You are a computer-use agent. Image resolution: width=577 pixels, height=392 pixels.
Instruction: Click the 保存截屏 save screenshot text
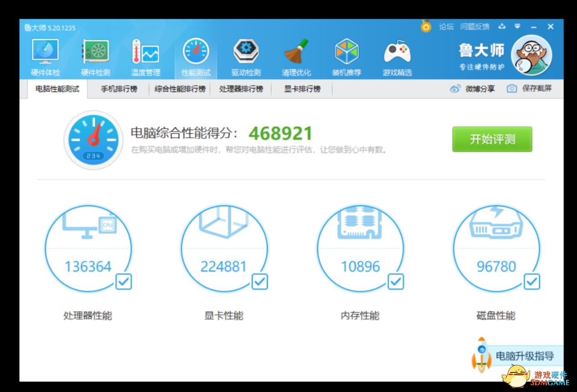click(537, 89)
